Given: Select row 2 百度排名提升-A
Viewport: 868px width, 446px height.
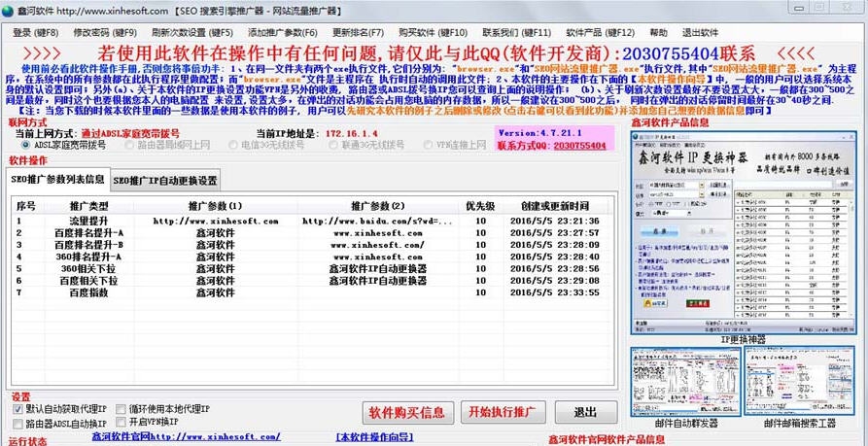Looking at the screenshot, I should (310, 233).
